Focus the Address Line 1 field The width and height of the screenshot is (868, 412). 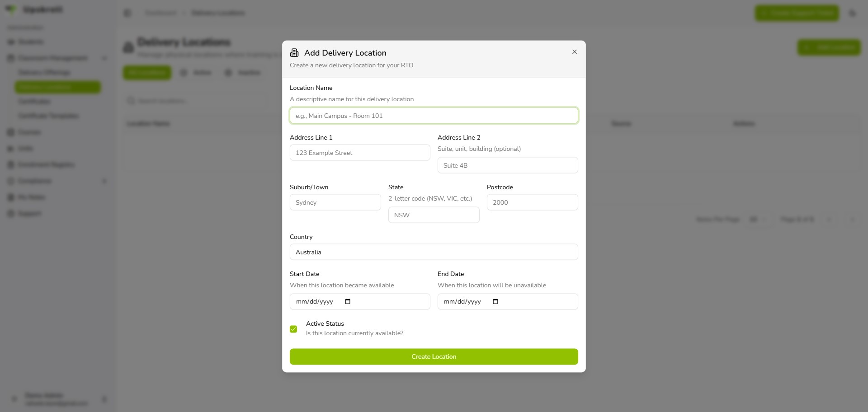point(360,153)
